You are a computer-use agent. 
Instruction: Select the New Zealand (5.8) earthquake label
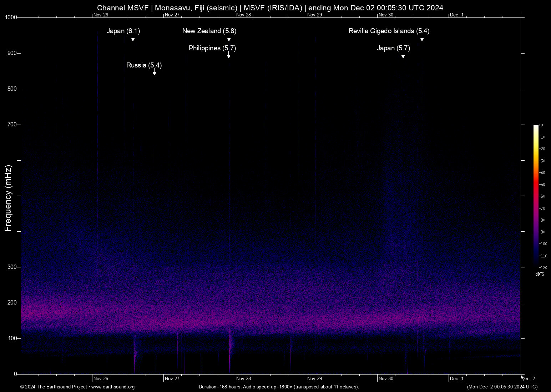pyautogui.click(x=209, y=31)
